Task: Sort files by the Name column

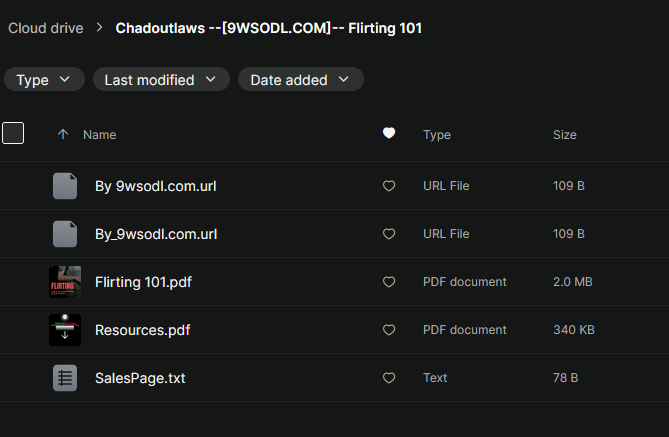Action: coord(100,134)
